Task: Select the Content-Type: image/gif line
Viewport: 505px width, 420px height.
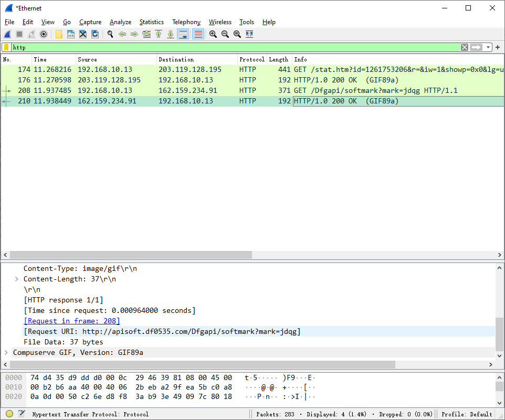Action: [80, 268]
